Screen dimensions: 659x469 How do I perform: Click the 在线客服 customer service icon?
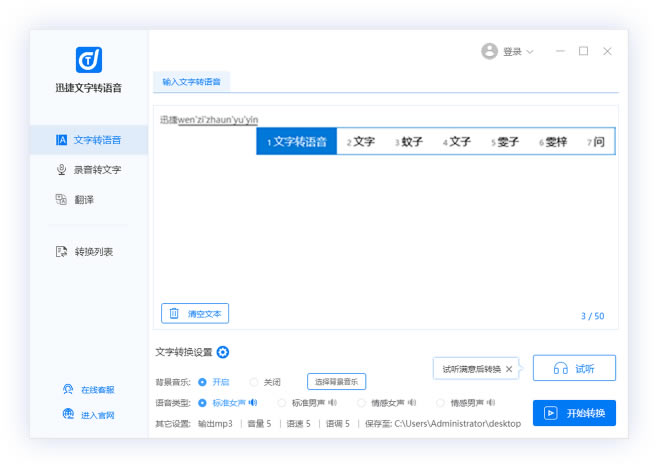(x=68, y=389)
